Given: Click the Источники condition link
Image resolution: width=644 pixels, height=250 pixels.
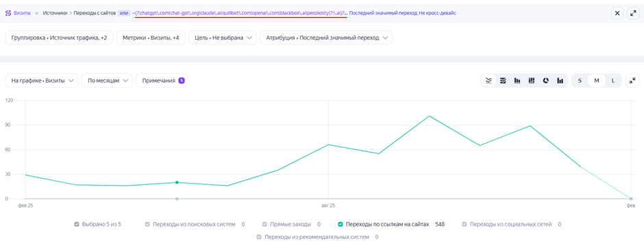Looking at the screenshot, I should (55, 13).
